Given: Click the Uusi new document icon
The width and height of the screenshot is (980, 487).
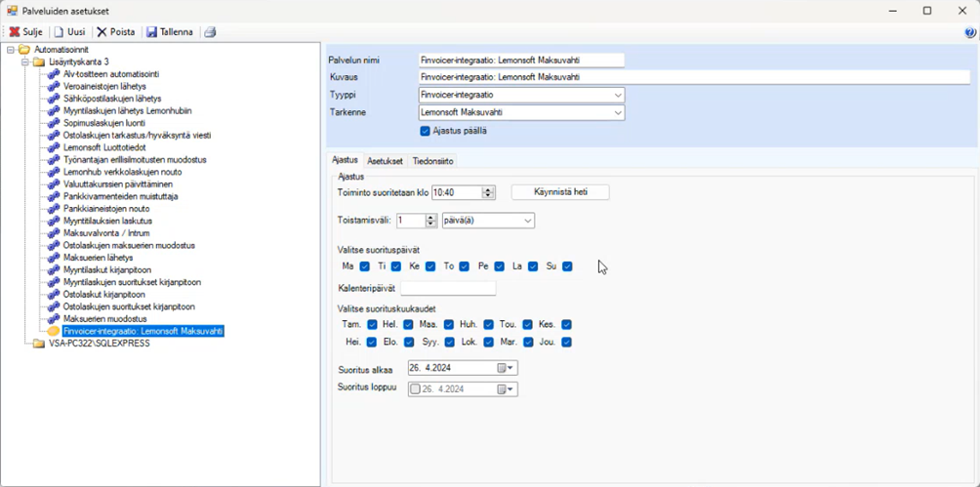Looking at the screenshot, I should tap(59, 32).
